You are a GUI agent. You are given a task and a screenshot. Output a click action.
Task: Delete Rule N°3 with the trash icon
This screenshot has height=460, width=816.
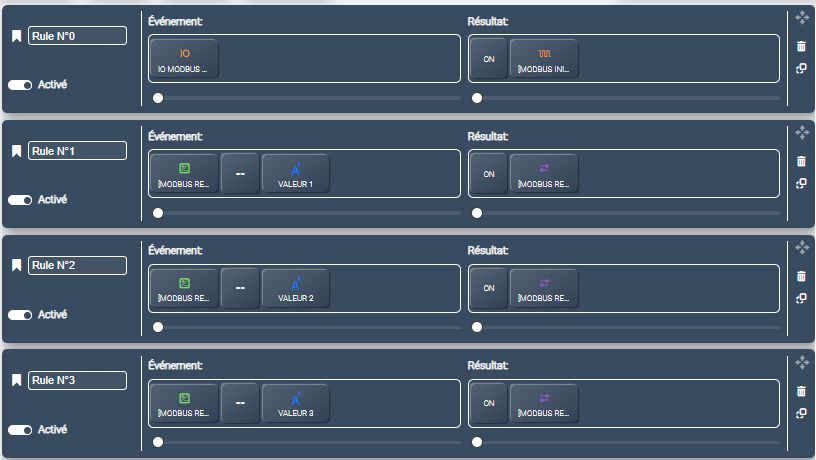point(801,391)
